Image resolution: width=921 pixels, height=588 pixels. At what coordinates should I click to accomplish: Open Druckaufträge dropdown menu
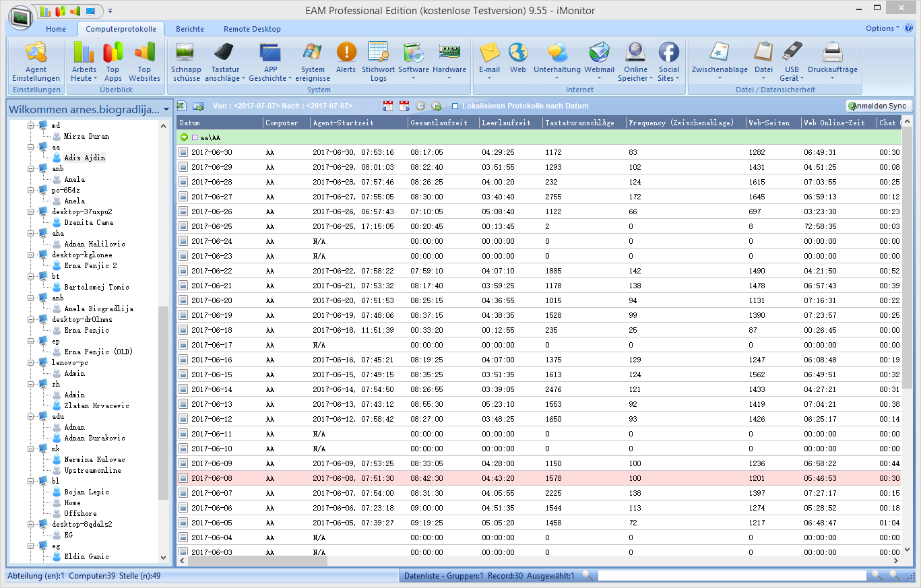pos(832,78)
